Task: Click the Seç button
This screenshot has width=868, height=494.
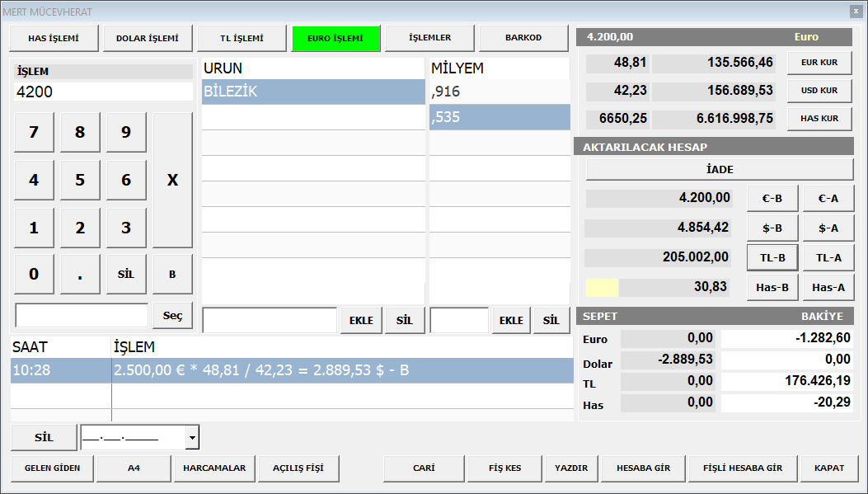Action: tap(172, 315)
